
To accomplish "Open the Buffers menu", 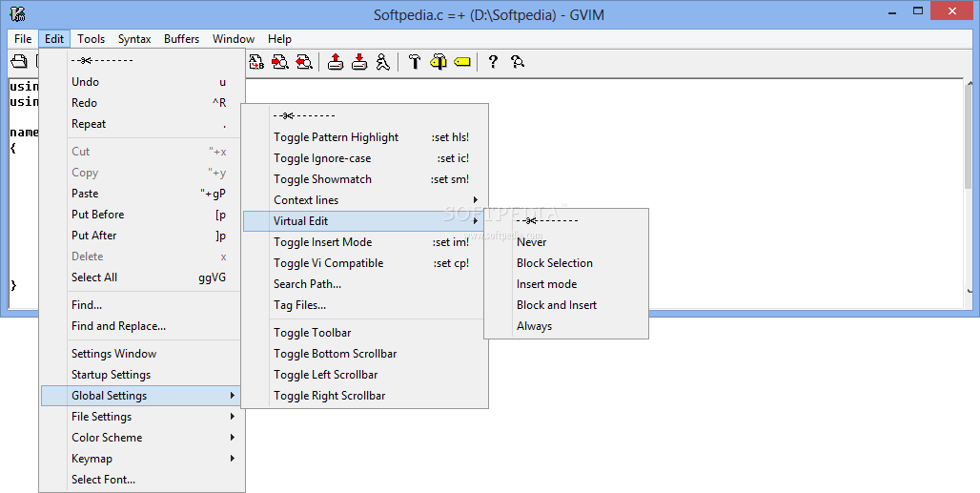I will 182,39.
